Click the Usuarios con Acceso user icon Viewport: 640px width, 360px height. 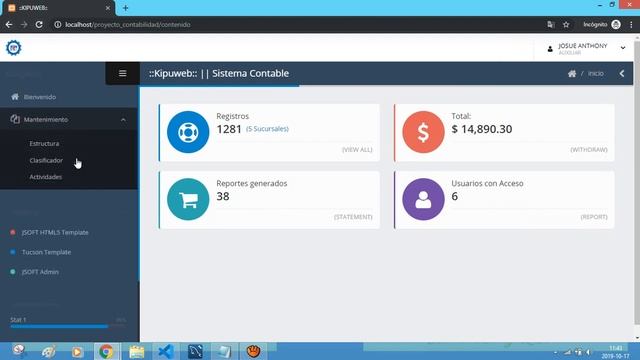tap(423, 199)
